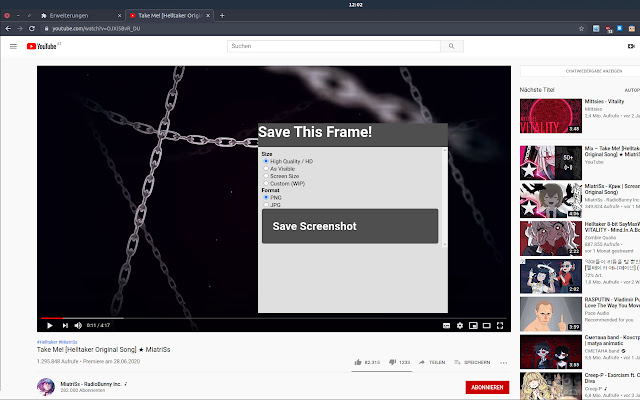640x400 pixels.
Task: Open a new browser tab
Action: tap(222, 16)
